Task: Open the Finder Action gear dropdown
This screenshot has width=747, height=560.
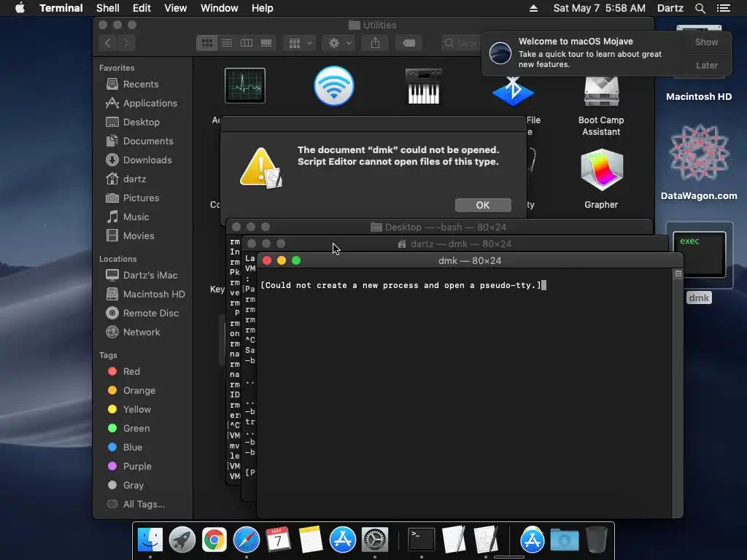Action: coord(340,43)
